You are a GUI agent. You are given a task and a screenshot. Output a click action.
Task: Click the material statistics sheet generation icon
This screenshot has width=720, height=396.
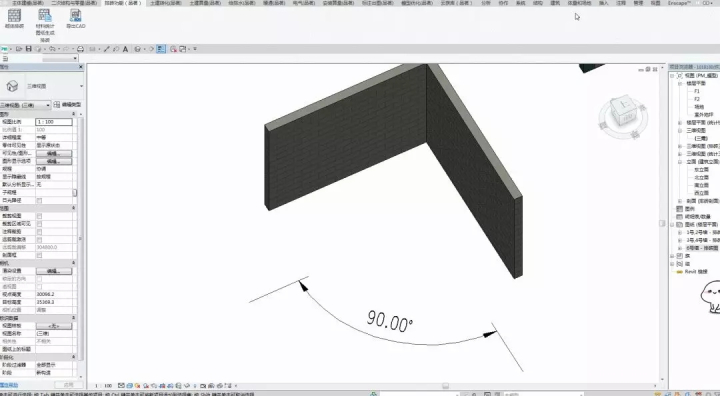45,16
